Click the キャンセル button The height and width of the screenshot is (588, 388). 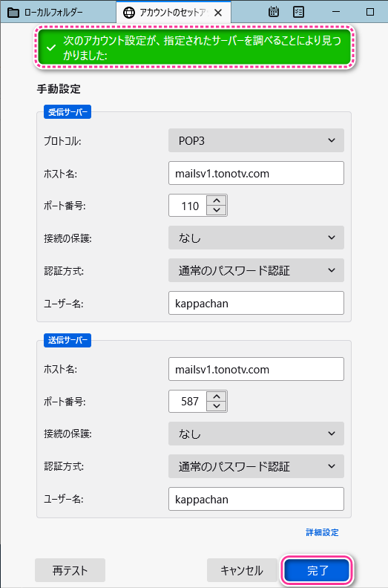pos(242,570)
